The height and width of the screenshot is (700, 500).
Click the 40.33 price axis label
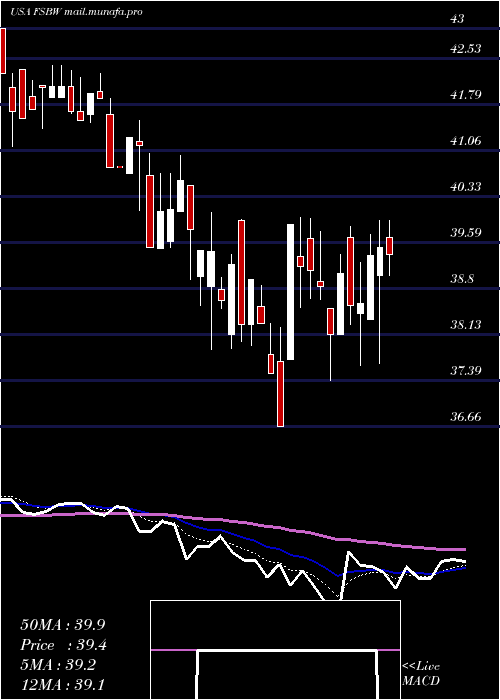(466, 187)
